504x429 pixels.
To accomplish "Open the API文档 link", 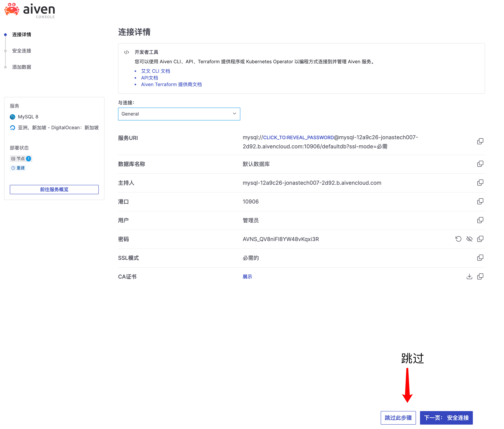I will [x=149, y=78].
